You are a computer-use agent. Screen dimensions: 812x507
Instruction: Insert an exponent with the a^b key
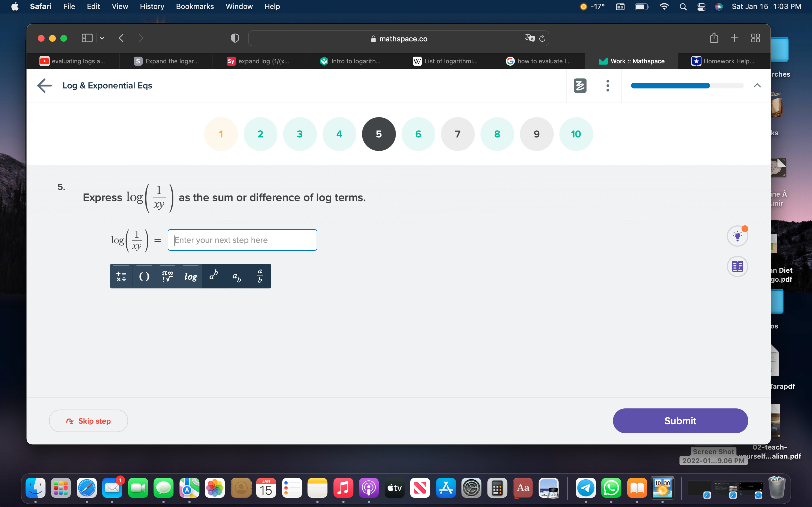[213, 276]
